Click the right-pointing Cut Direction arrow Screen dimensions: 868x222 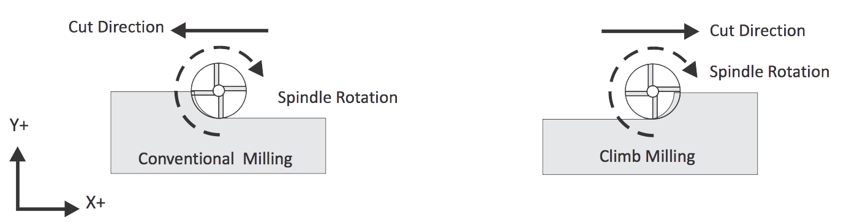[651, 30]
